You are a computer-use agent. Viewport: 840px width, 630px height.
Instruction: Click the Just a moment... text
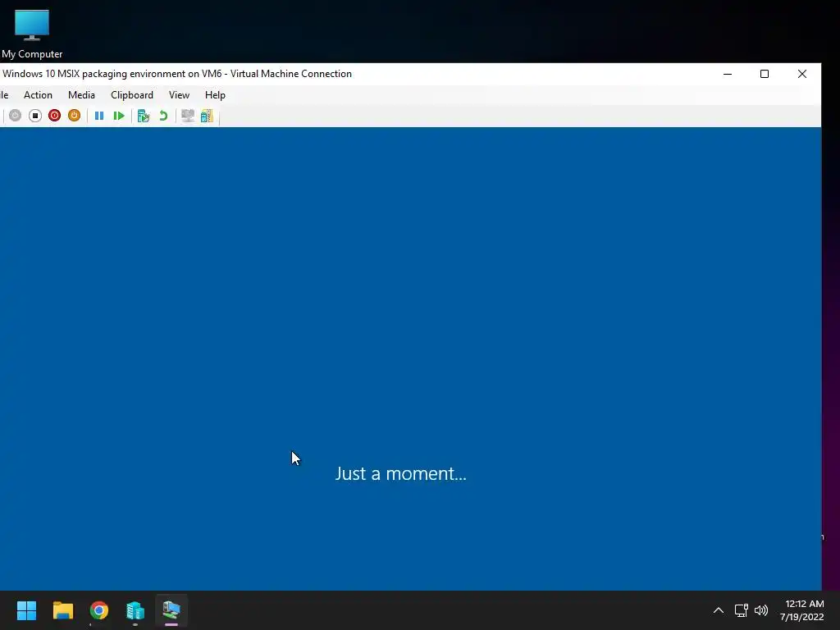click(400, 473)
